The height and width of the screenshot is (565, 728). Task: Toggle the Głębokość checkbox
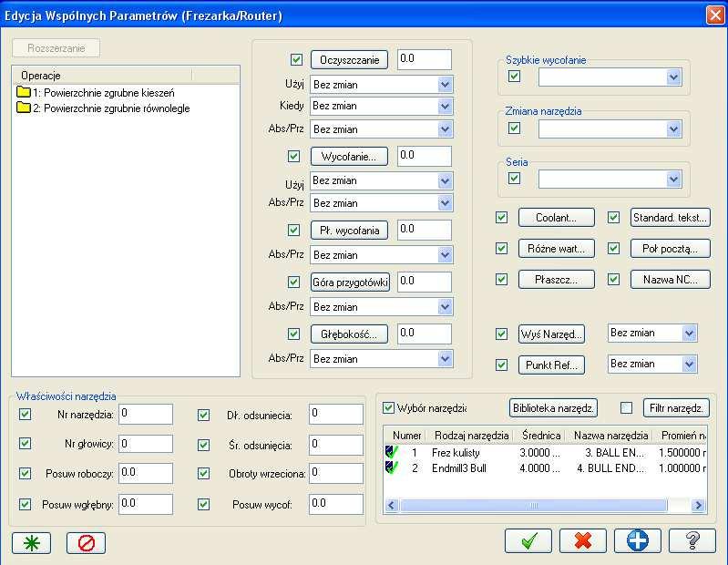(294, 334)
